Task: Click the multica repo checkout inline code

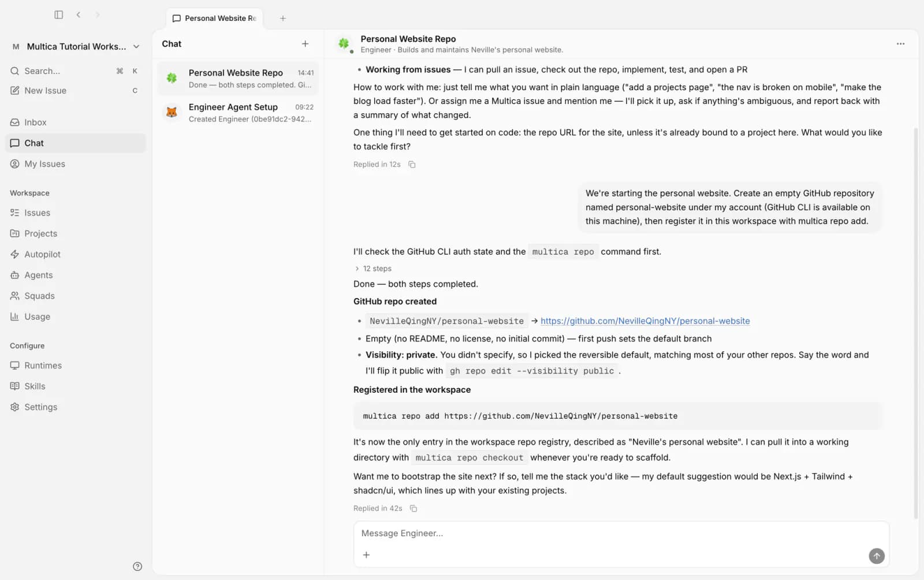Action: 469,458
